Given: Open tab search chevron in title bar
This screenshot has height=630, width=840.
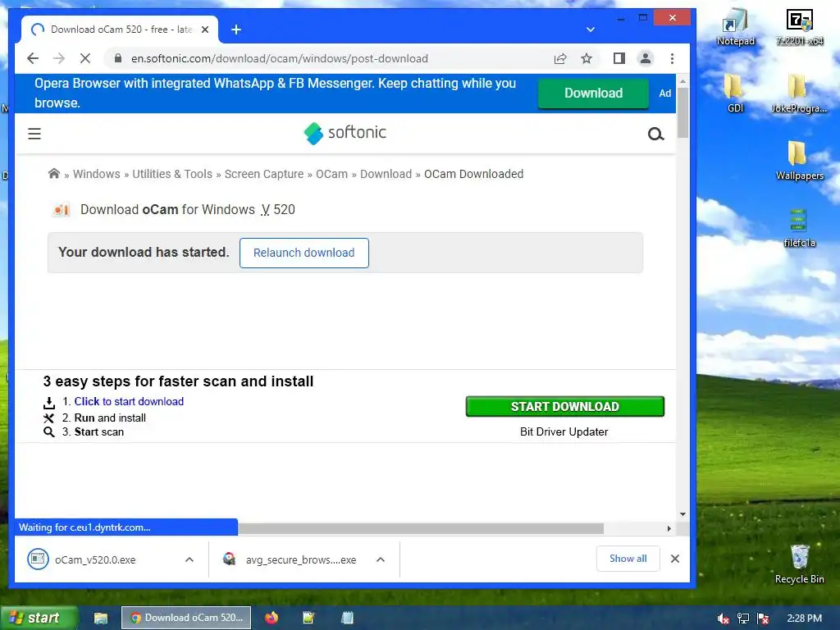Looking at the screenshot, I should click(x=591, y=30).
